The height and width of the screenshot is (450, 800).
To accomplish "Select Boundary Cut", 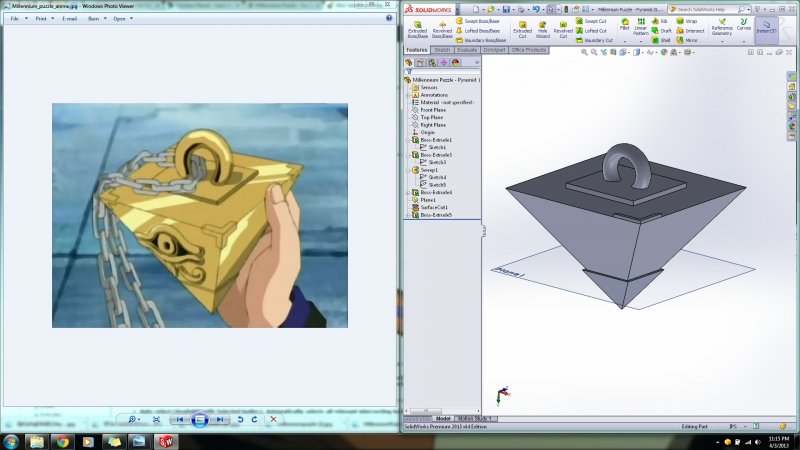I will point(594,40).
